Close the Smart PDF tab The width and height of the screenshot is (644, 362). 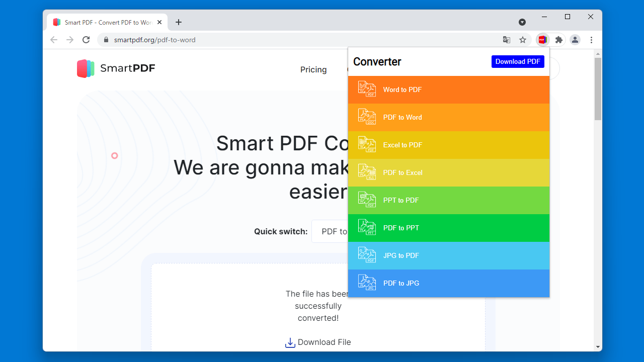click(160, 22)
